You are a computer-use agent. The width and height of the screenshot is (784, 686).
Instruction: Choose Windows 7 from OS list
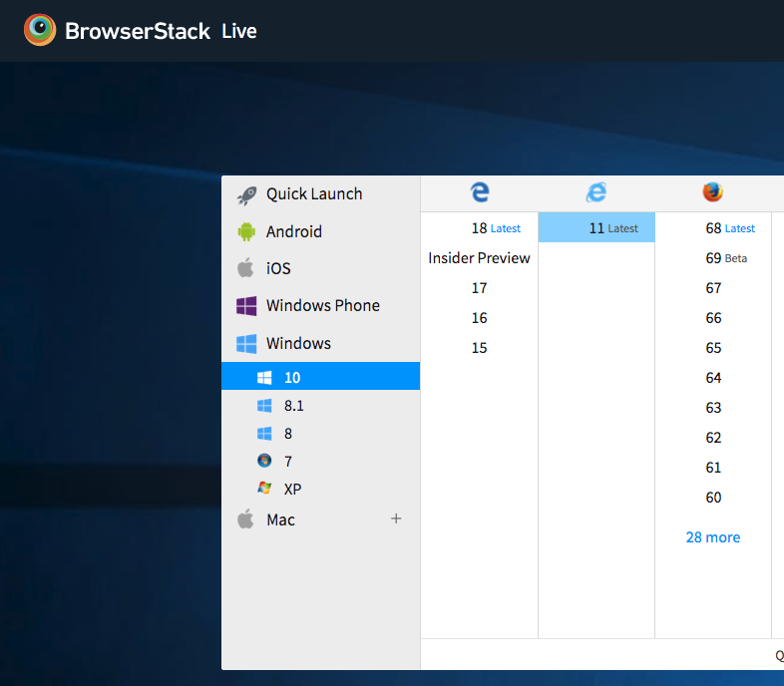[x=288, y=462]
